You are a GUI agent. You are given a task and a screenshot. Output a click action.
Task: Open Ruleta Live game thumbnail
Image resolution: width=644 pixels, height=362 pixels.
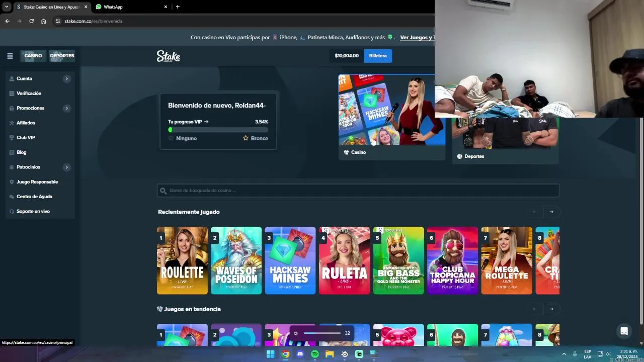click(x=344, y=260)
